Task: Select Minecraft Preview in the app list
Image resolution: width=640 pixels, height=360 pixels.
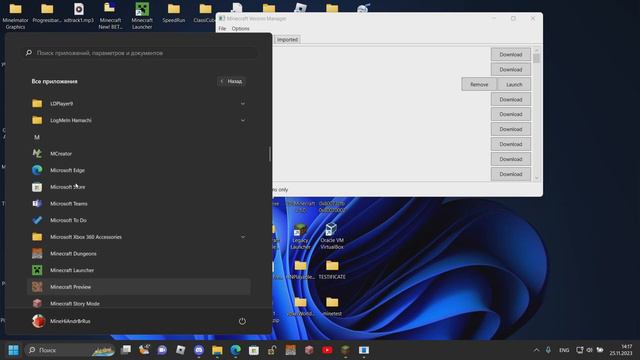Action: coord(139,287)
